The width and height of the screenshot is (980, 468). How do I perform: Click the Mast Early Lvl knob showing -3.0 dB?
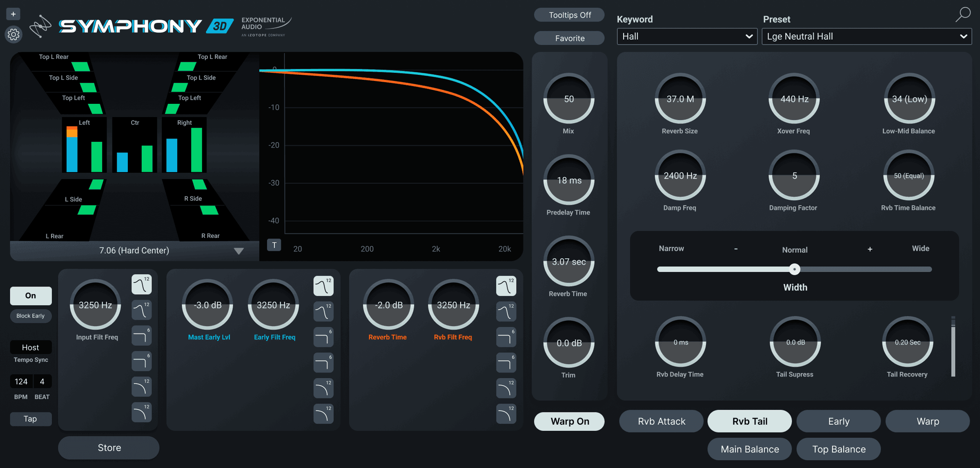[x=207, y=305]
